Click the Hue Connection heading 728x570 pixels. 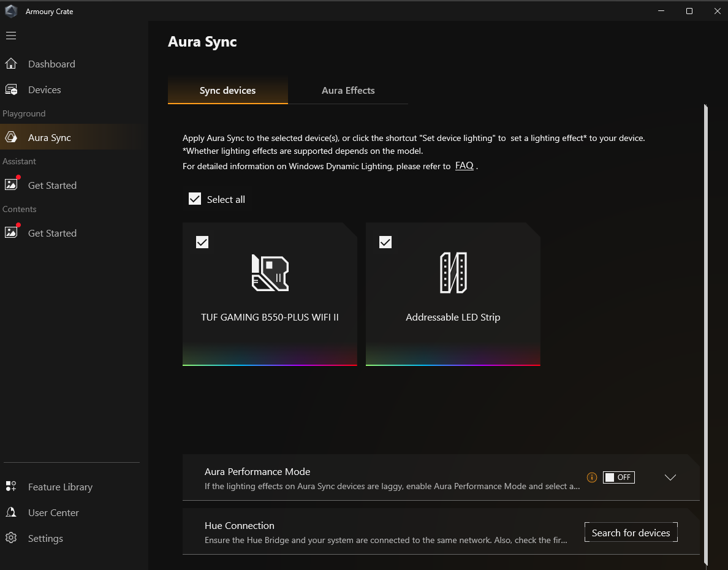pyautogui.click(x=240, y=525)
